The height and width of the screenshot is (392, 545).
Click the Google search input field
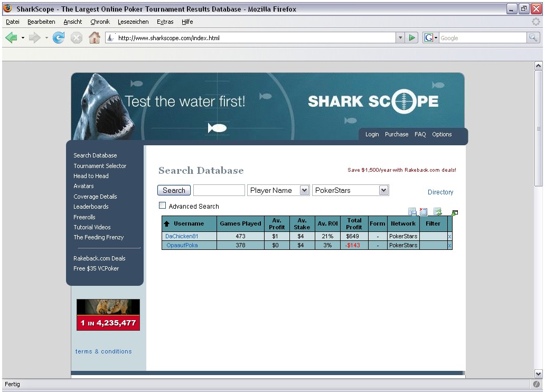(483, 38)
